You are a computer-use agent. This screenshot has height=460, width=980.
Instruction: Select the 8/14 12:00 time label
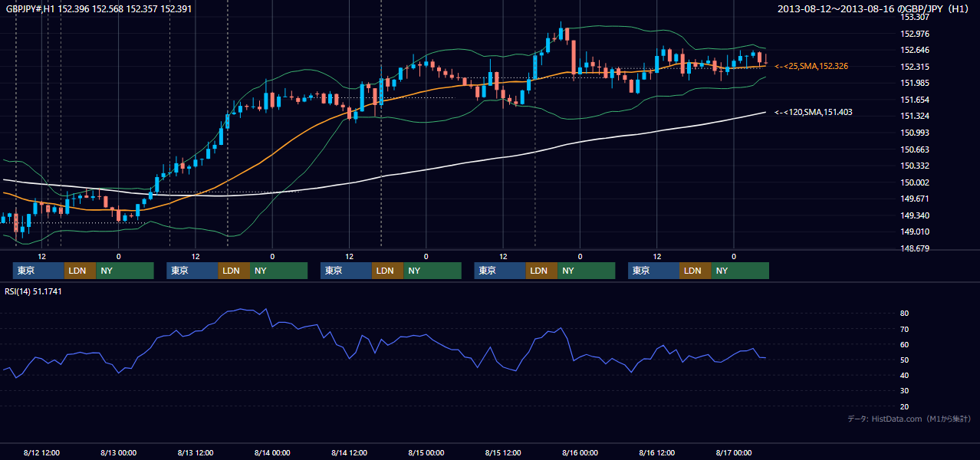point(349,452)
